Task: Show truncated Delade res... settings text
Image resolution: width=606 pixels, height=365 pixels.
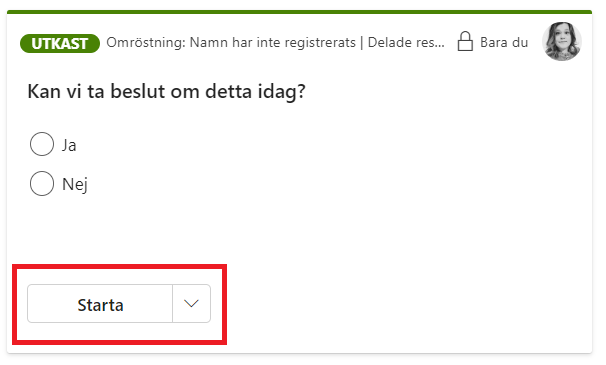Action: tap(406, 42)
